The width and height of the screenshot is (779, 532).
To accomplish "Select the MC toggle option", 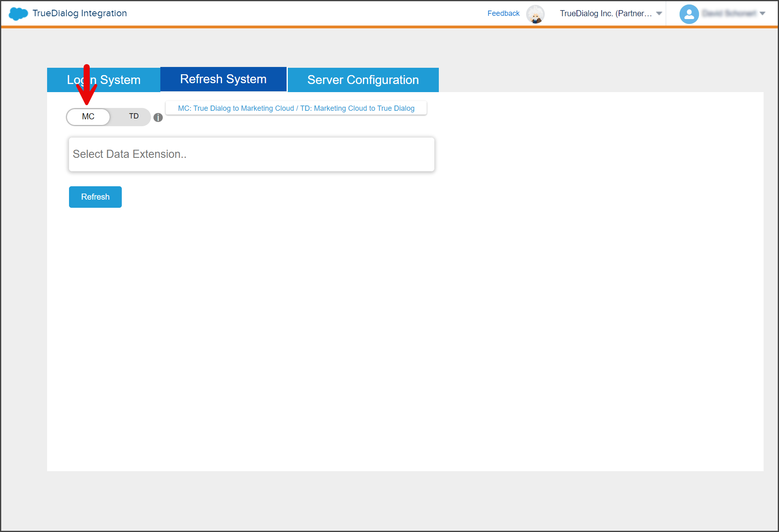I will [88, 117].
